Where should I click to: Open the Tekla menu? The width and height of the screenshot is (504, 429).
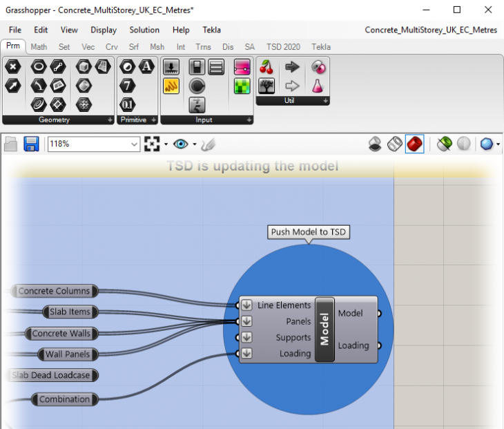point(211,30)
